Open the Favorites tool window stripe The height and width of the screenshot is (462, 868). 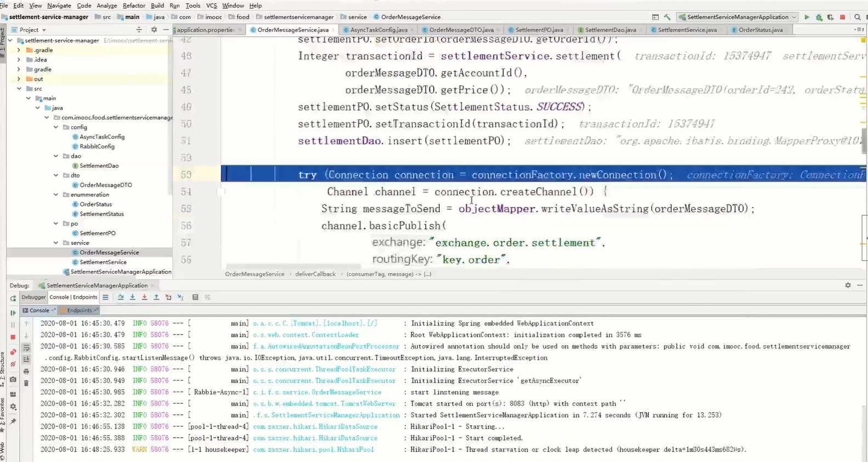pos(3,414)
